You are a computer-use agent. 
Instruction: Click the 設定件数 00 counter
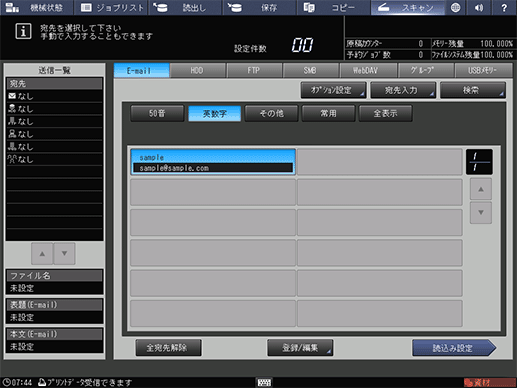point(302,45)
